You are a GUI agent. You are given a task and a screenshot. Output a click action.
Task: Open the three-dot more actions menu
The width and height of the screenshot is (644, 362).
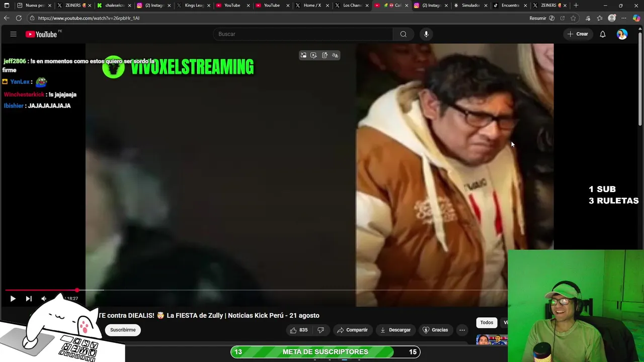click(462, 330)
